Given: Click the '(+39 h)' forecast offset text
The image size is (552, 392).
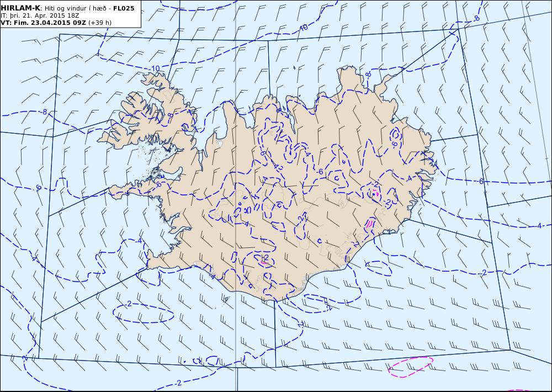Looking at the screenshot, I should 99,23.
